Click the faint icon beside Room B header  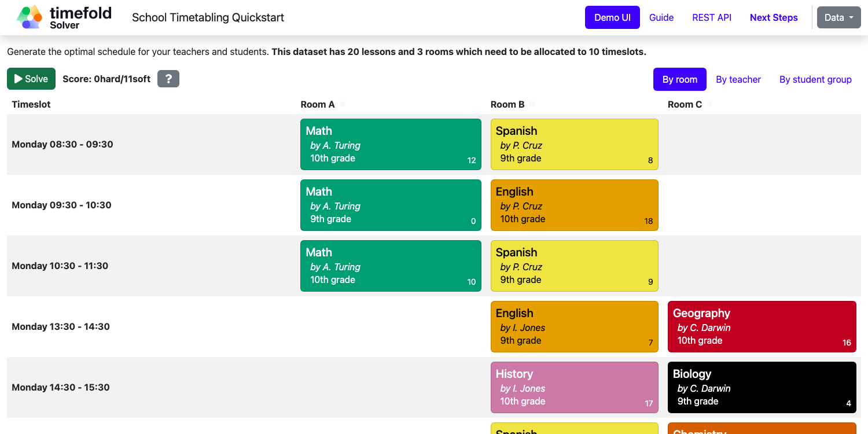tap(532, 104)
